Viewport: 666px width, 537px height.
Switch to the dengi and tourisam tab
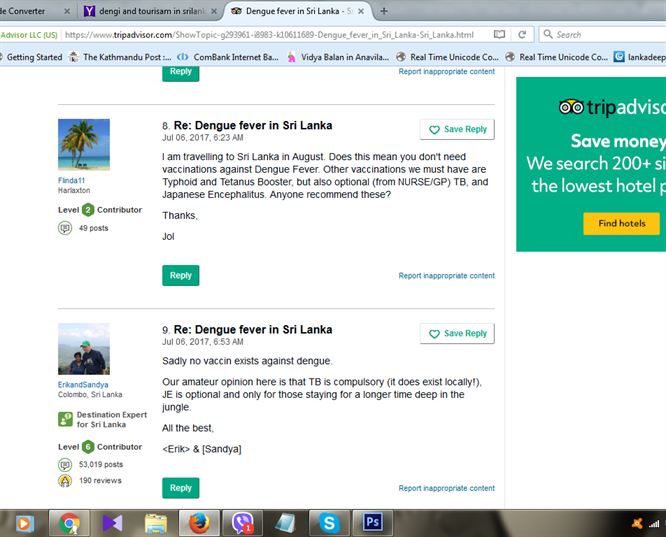click(x=150, y=10)
